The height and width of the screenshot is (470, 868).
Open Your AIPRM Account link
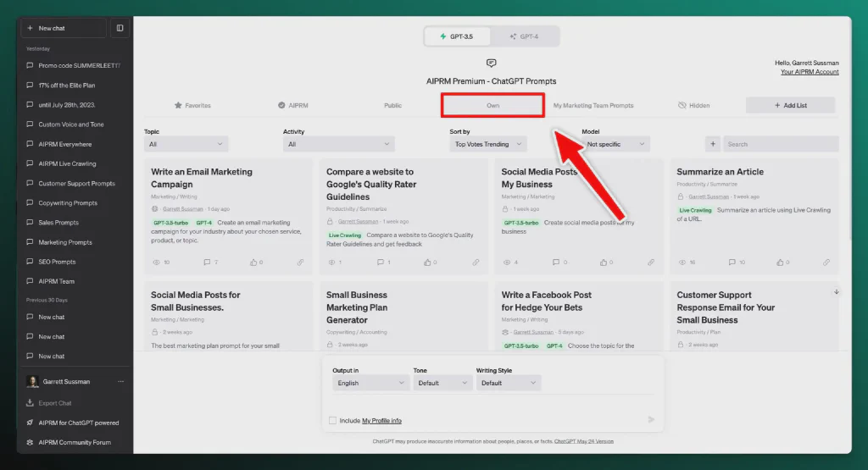click(810, 72)
